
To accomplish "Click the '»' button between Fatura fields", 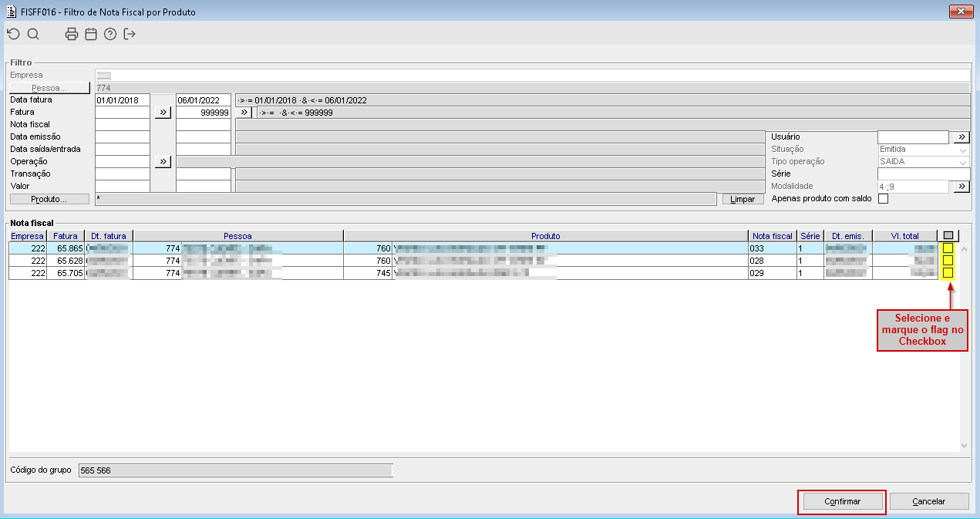I will pyautogui.click(x=163, y=112).
